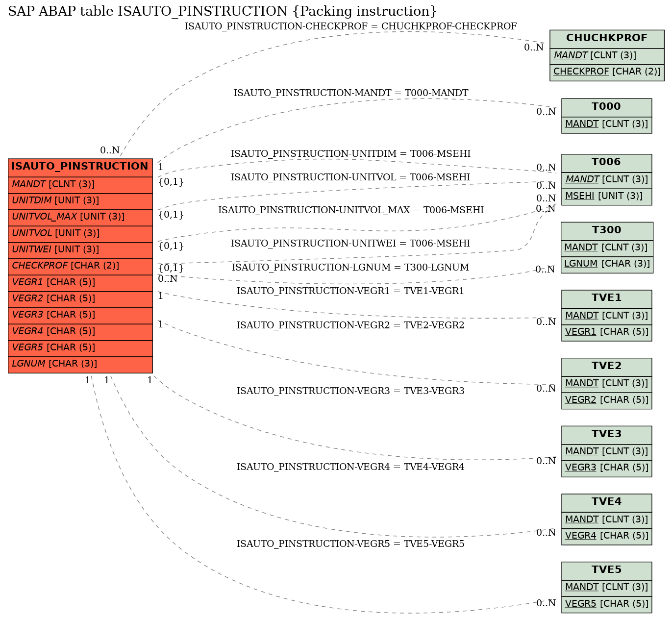Click VEGR2 field in TVE2 table
Screen dimensions: 672x618
point(606,400)
